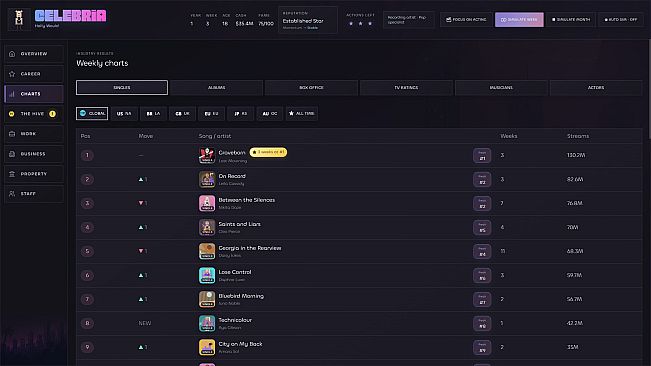This screenshot has height=366, width=651.
Task: Click peak badge in Bluebird Morning row
Action: click(x=482, y=300)
